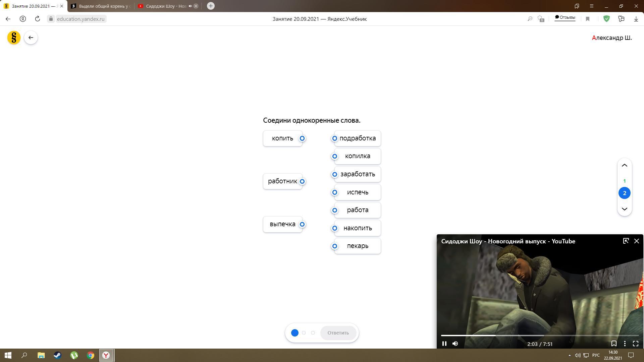Go to previous task with up chevron
The width and height of the screenshot is (644, 362).
point(625,165)
